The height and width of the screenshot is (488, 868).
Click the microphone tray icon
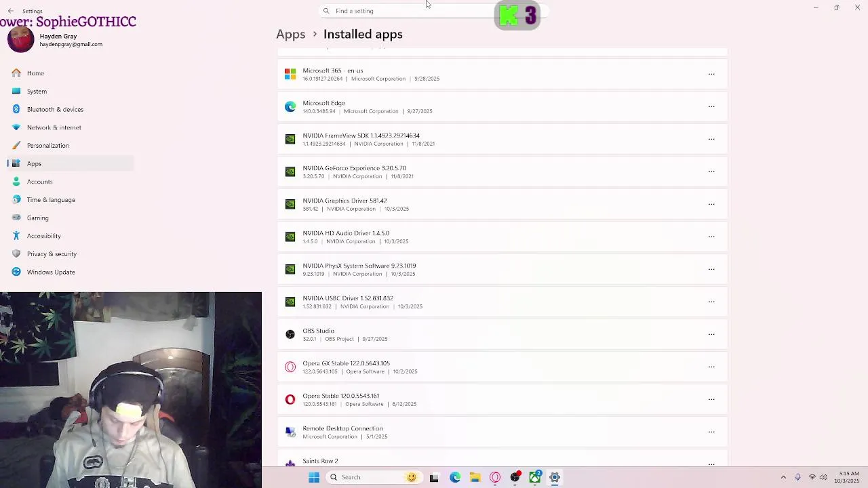coord(797,477)
